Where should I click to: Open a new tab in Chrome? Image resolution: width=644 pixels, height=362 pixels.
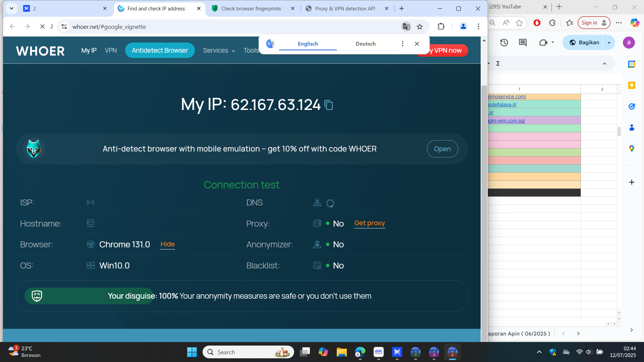[x=401, y=8]
